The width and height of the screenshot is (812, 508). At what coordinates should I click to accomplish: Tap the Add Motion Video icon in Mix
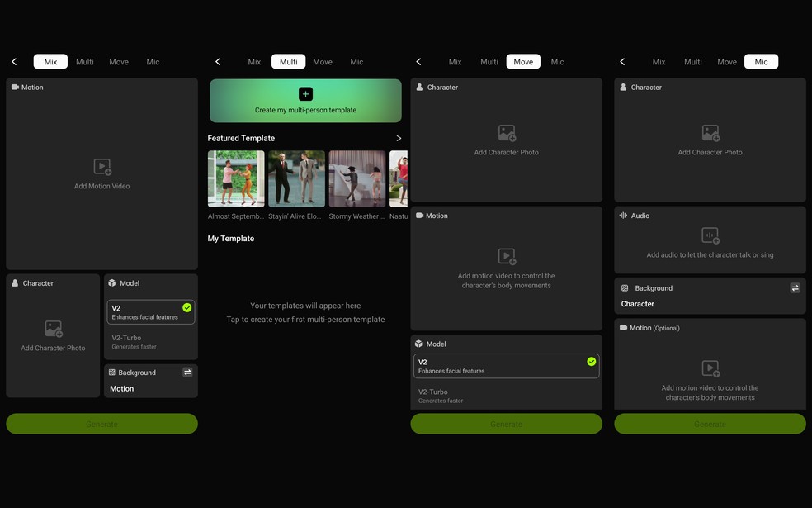tap(102, 167)
